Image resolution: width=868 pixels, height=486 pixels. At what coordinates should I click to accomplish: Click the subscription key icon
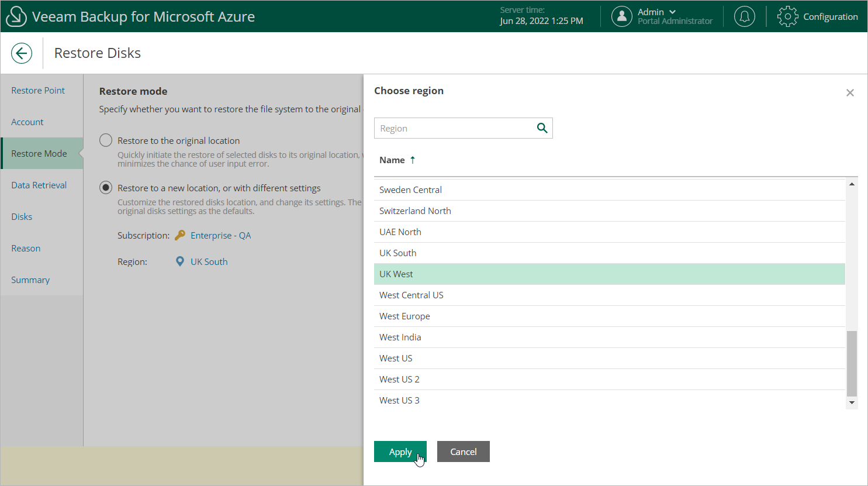tap(180, 235)
